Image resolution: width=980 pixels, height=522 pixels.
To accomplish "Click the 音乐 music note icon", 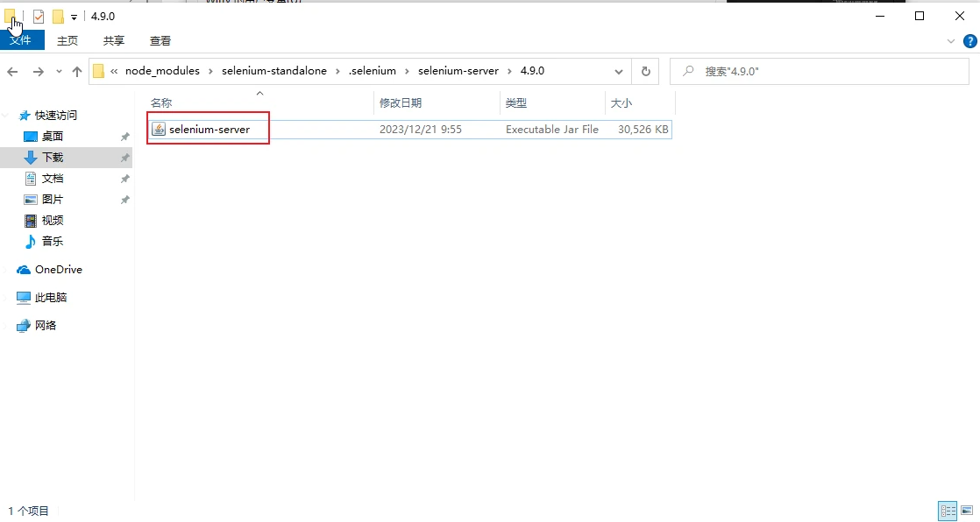I will point(31,241).
